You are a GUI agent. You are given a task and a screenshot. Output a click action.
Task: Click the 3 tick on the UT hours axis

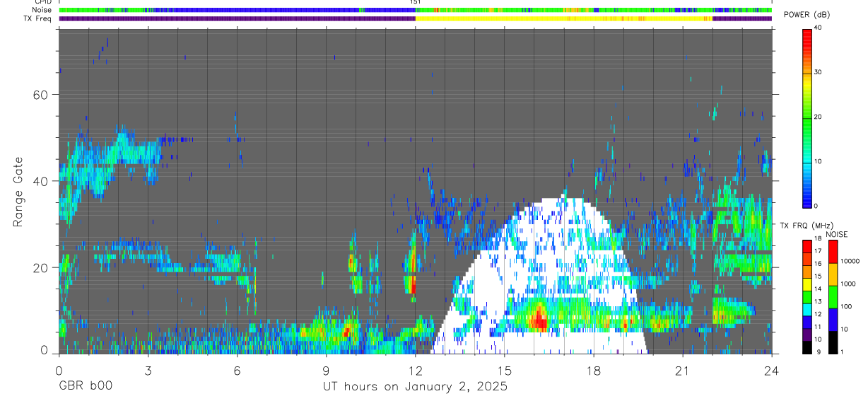click(148, 370)
